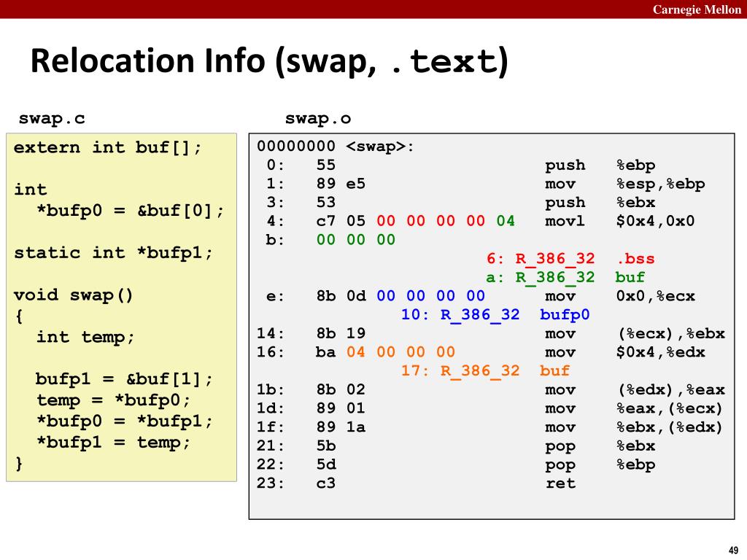Viewport: 747px width, 560px height.
Task: Click the blue '10: R_386_32 bufp0' relocation
Action: click(495, 315)
